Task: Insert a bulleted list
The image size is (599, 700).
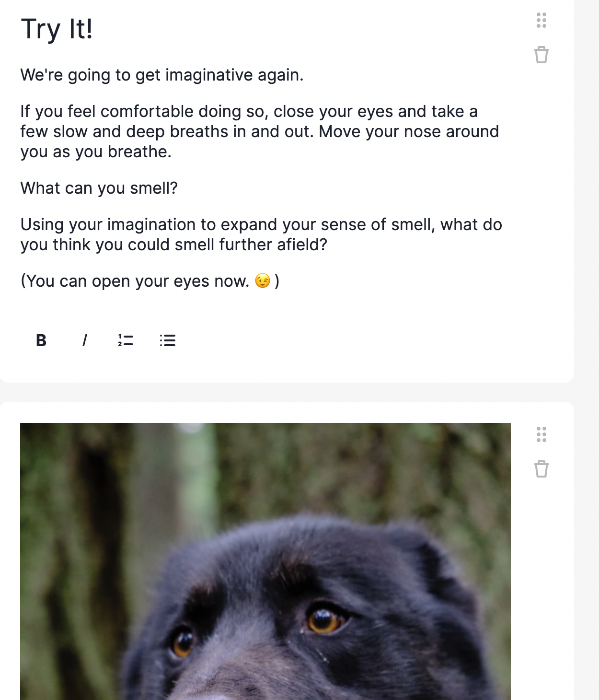Action: (168, 340)
